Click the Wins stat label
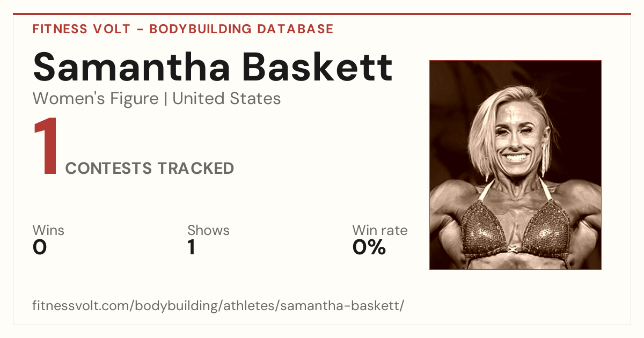644x338 pixels. [48, 230]
